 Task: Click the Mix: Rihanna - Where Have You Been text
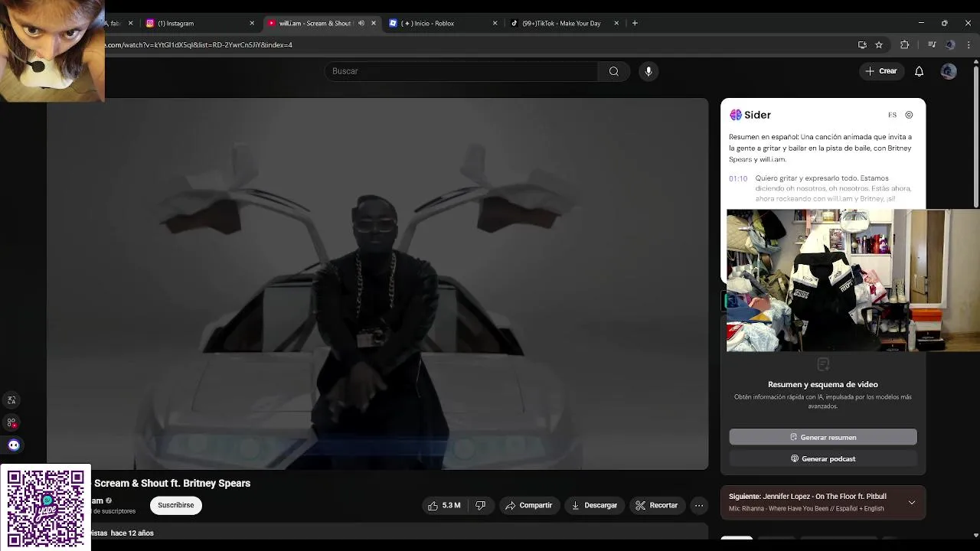(806, 509)
